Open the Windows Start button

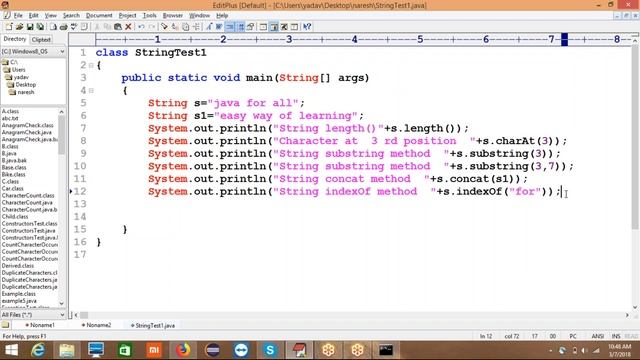pos(11,350)
